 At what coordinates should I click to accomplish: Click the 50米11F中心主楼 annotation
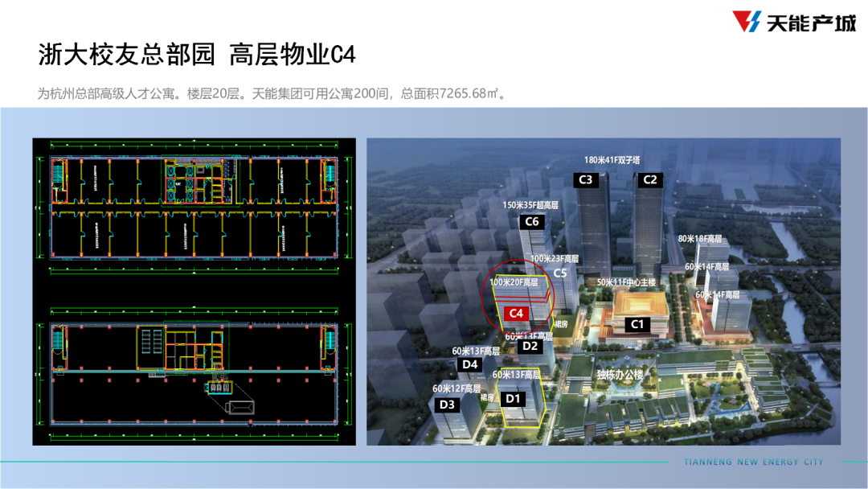(x=626, y=282)
